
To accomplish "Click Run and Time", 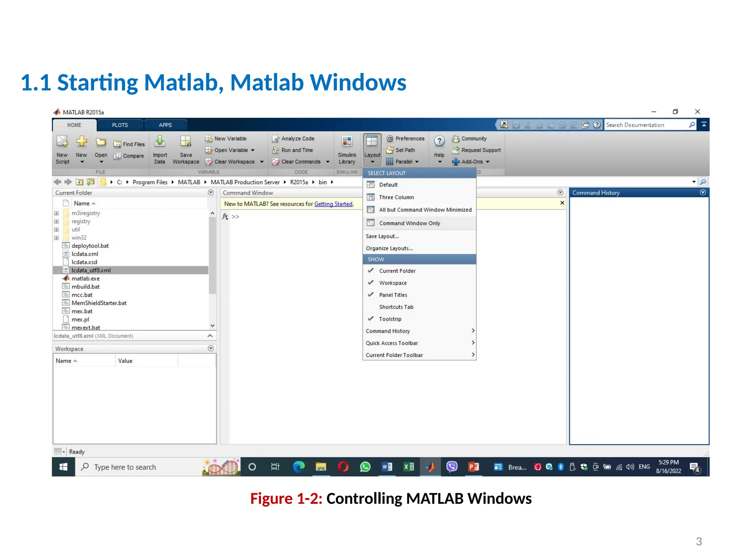I will (x=293, y=150).
